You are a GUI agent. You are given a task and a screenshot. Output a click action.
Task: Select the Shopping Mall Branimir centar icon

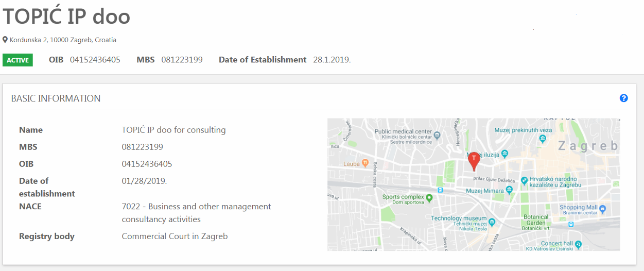click(603, 209)
